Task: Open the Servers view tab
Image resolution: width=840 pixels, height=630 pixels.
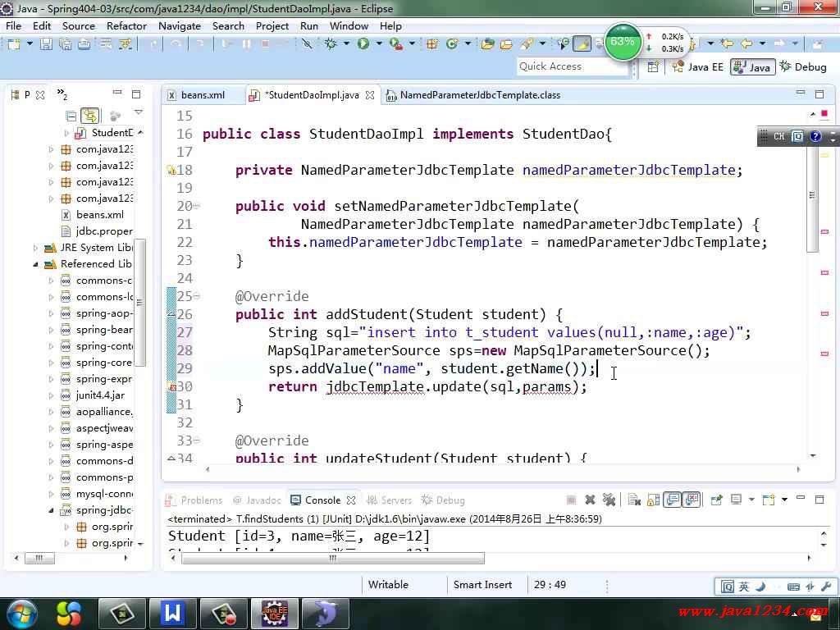Action: click(389, 500)
